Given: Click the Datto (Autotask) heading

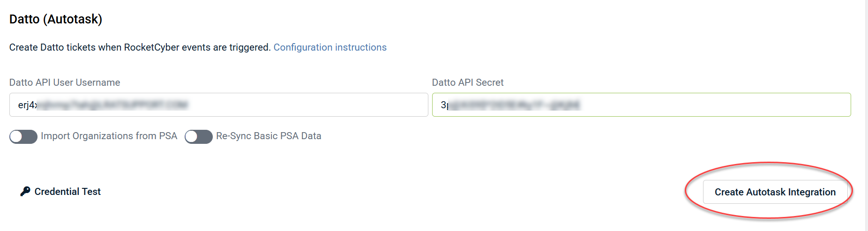Looking at the screenshot, I should [x=56, y=19].
